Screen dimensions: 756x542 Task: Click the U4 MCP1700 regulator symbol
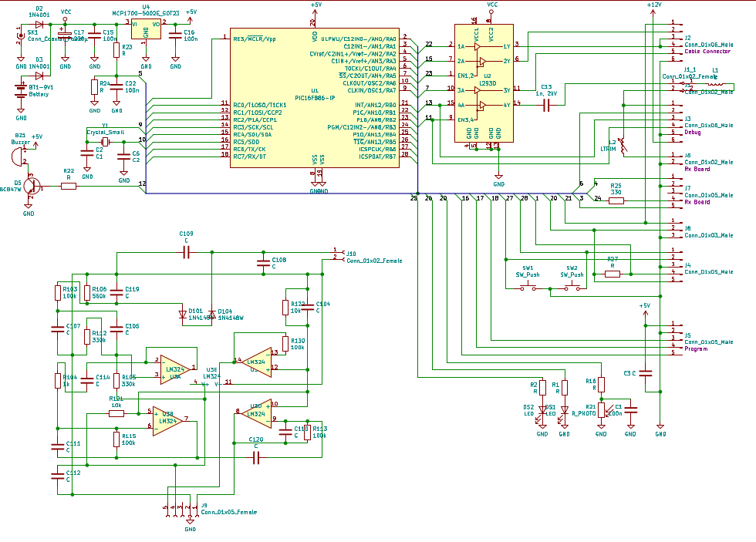146,29
